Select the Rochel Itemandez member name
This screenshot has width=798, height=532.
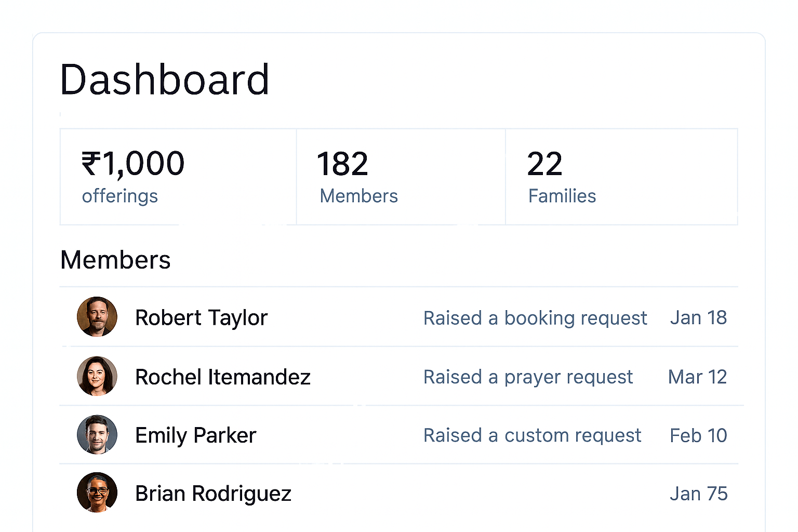(x=223, y=377)
